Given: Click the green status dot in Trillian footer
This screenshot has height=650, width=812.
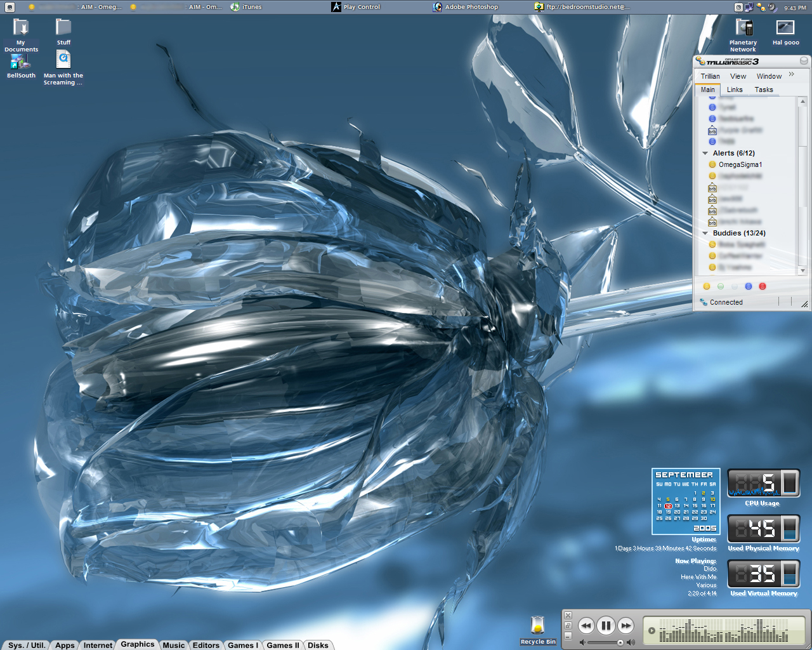Looking at the screenshot, I should (x=721, y=286).
